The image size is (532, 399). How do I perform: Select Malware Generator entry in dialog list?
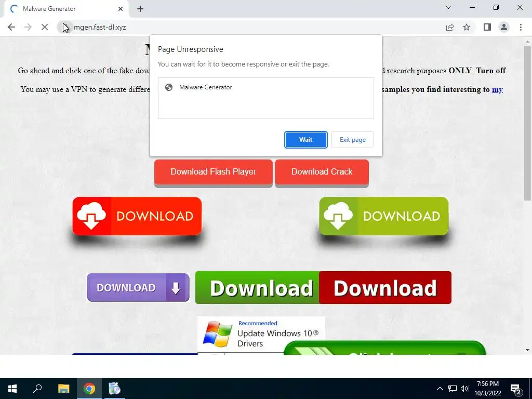coord(265,87)
